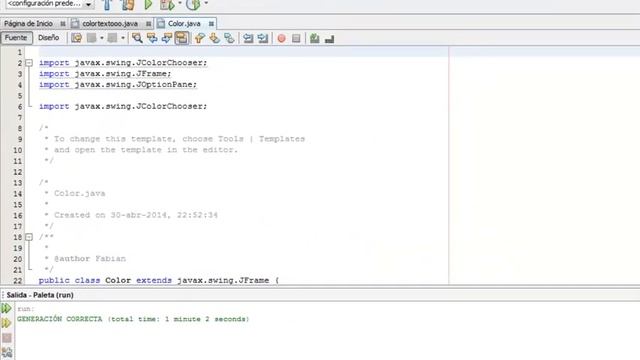640x360 pixels.
Task: Click the Stop icon in output panel
Action: pos(7,338)
